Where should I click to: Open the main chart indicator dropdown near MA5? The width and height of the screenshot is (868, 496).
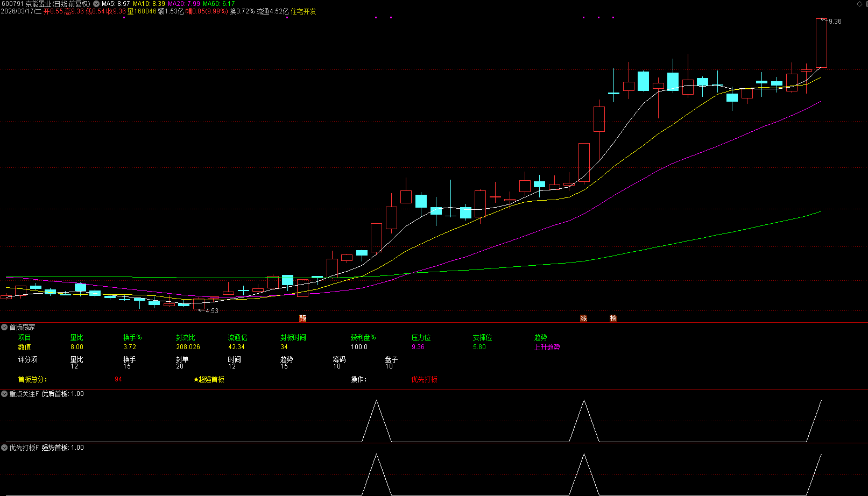[96, 4]
